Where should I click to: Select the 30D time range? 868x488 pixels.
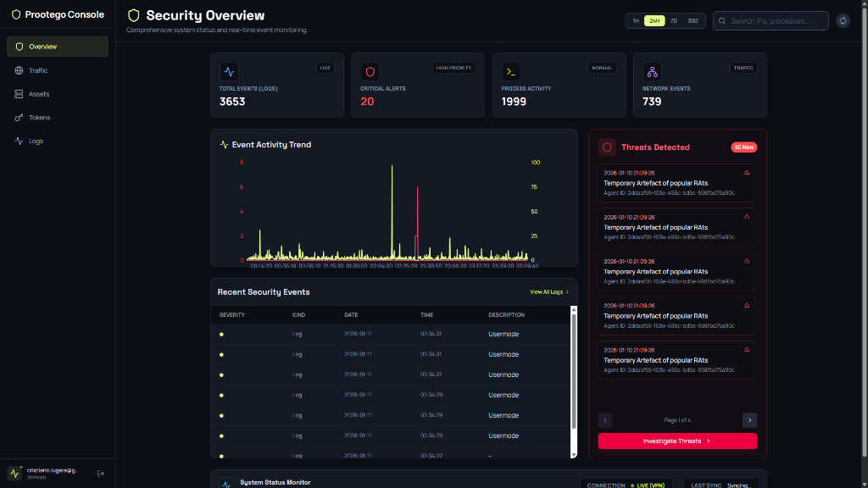click(x=693, y=19)
